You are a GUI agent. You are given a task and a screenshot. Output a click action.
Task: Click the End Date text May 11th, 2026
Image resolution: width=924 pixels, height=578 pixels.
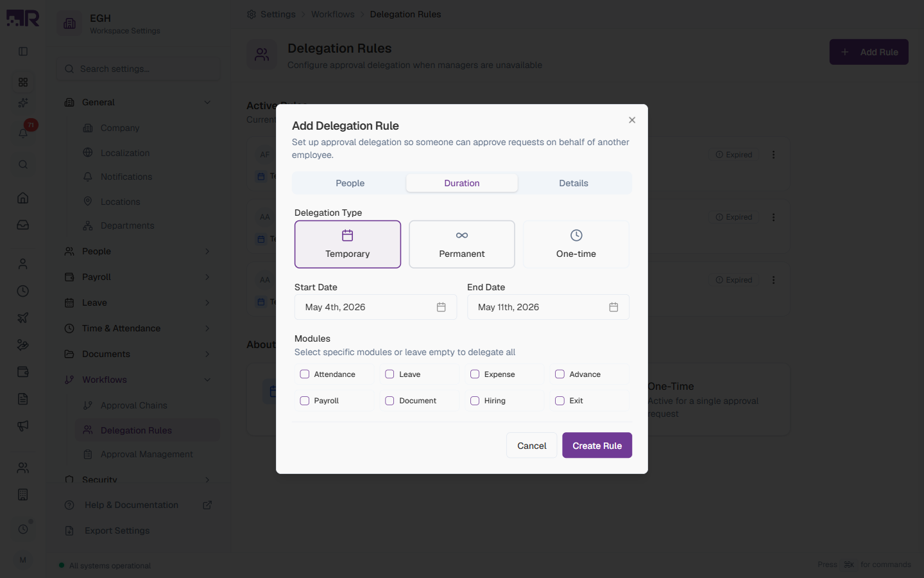click(508, 307)
